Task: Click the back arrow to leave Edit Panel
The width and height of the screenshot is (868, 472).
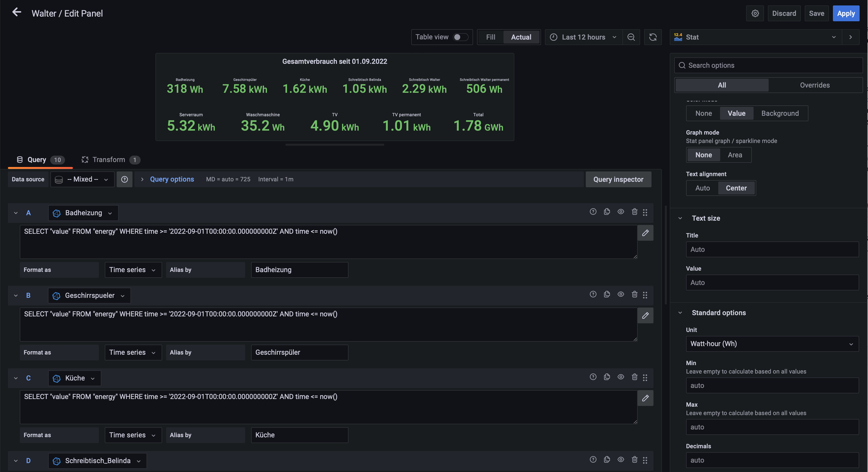Action: (17, 13)
